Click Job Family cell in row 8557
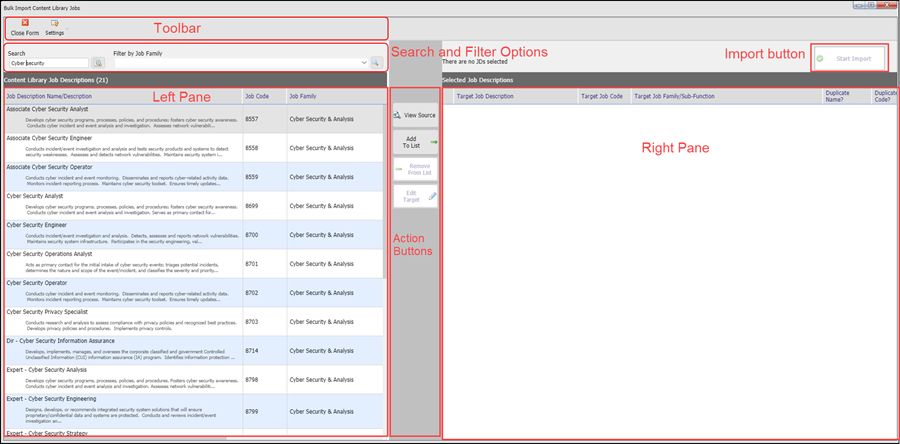The image size is (900, 444). click(335, 119)
